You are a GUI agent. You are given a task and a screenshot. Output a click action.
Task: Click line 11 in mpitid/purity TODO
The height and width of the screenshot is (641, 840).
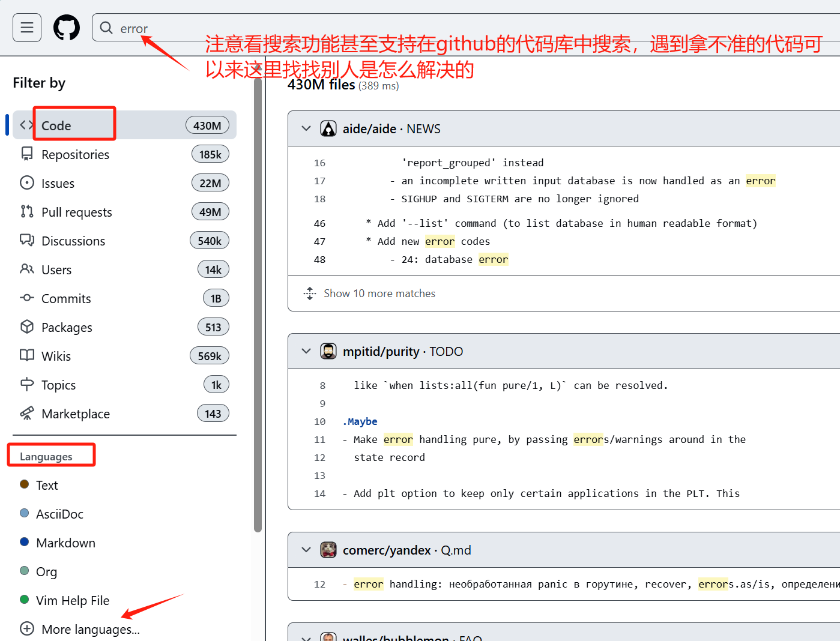coord(319,439)
